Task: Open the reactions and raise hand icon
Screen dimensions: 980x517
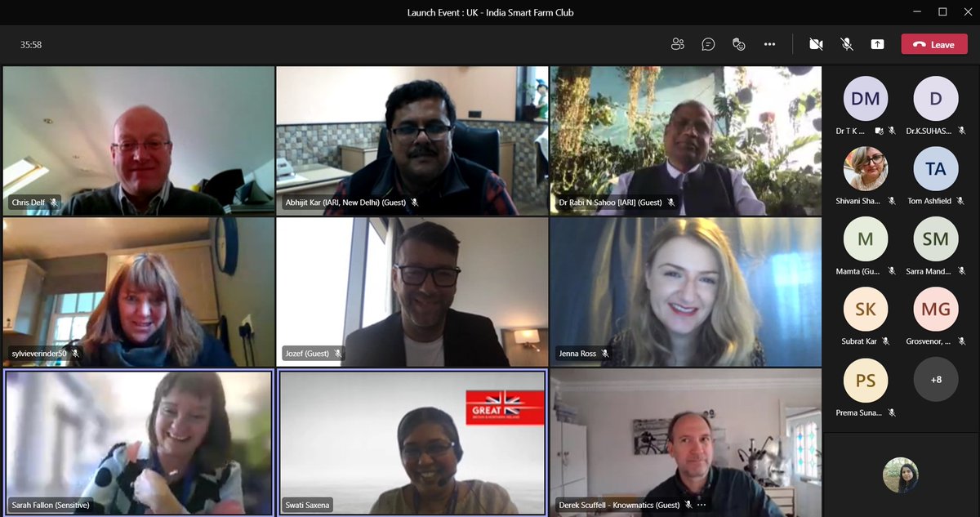Action: pos(739,44)
